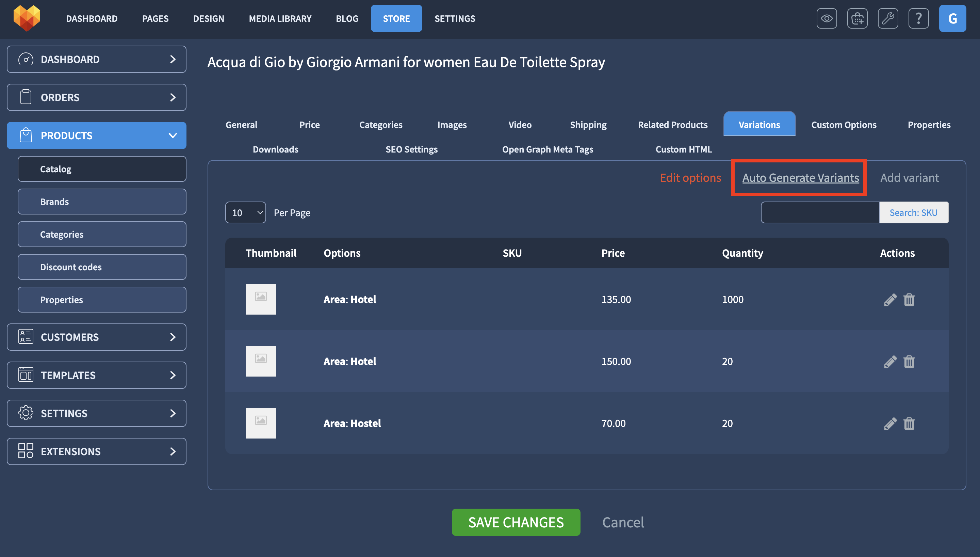Select Store in top navigation
Screen dimensions: 980x557
pos(396,18)
